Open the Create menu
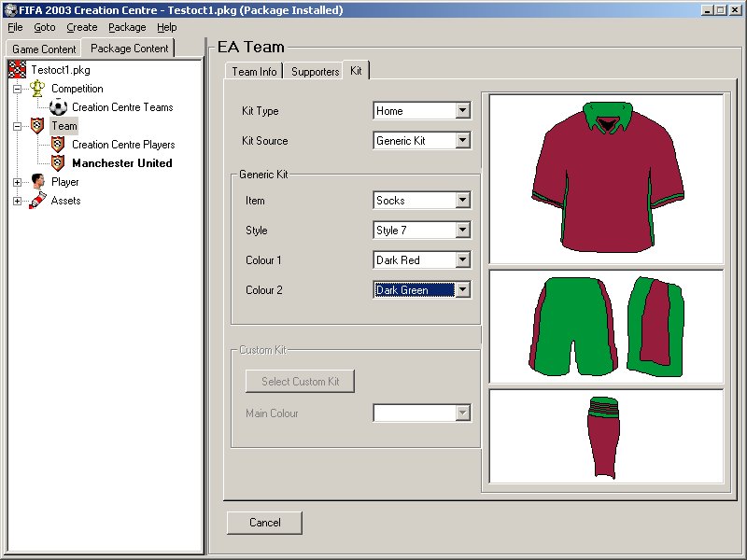Image resolution: width=747 pixels, height=560 pixels. coord(82,28)
